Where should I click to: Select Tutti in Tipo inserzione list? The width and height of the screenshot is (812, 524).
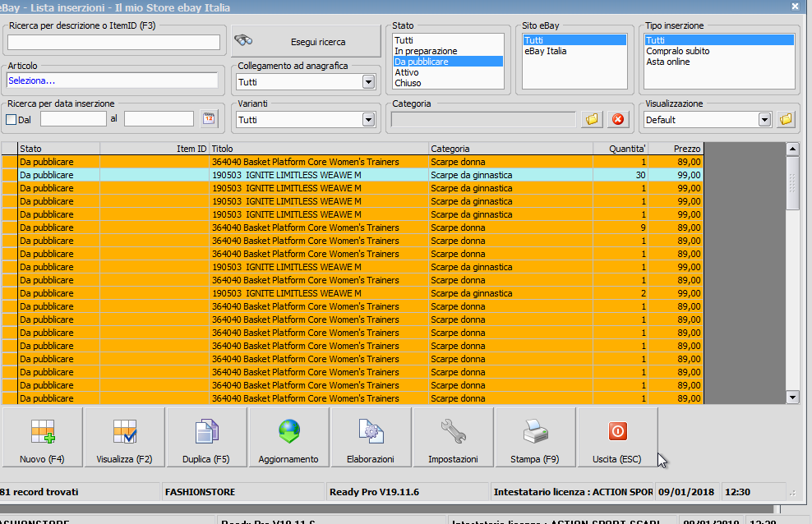[x=719, y=40]
